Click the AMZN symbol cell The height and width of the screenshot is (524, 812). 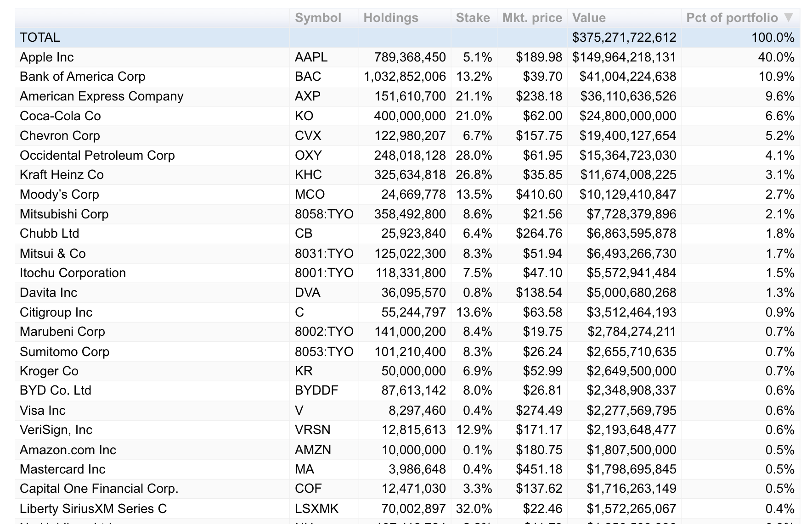pos(313,450)
